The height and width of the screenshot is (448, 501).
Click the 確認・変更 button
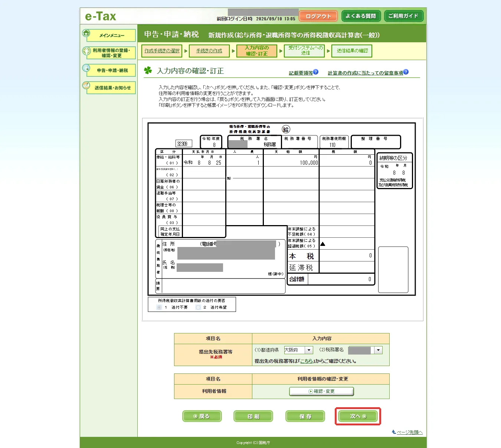tap(321, 391)
